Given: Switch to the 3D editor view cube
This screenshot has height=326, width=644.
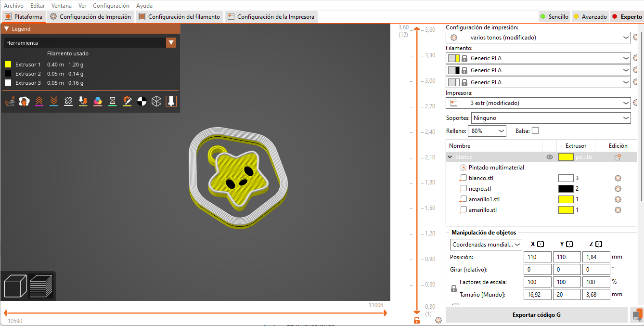Looking at the screenshot, I should (15, 286).
